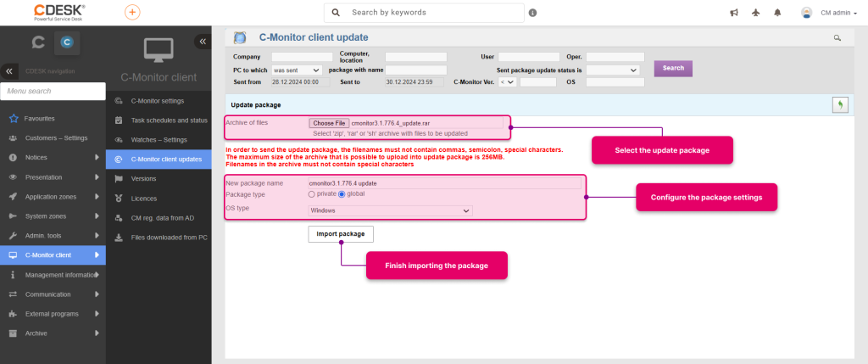Click the green refresh icon in Update package
This screenshot has height=364, width=868.
pos(840,104)
